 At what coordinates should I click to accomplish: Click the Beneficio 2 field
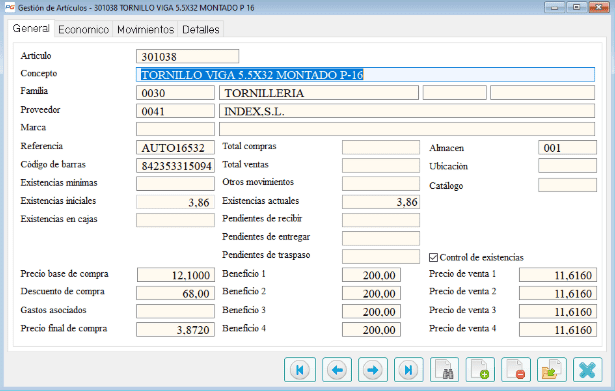pos(371,293)
